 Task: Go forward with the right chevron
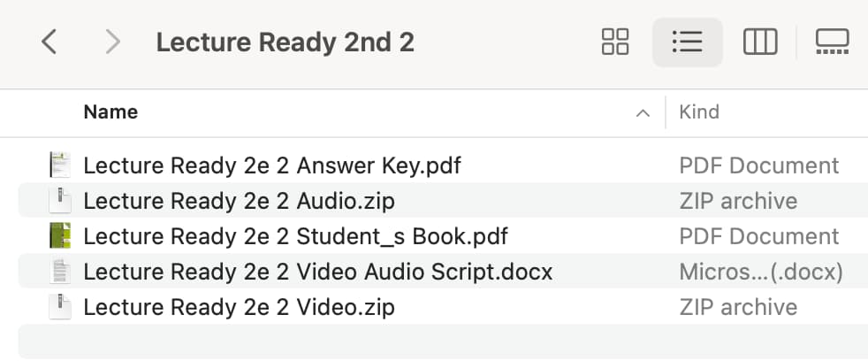(112, 42)
